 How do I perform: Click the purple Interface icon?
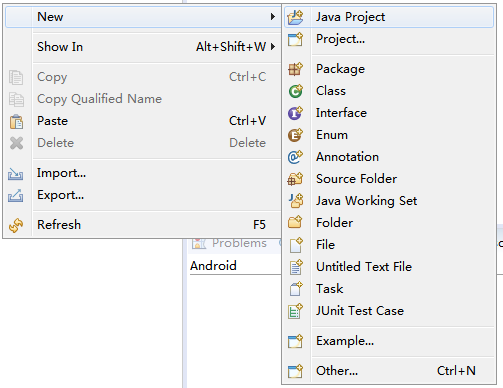(295, 113)
